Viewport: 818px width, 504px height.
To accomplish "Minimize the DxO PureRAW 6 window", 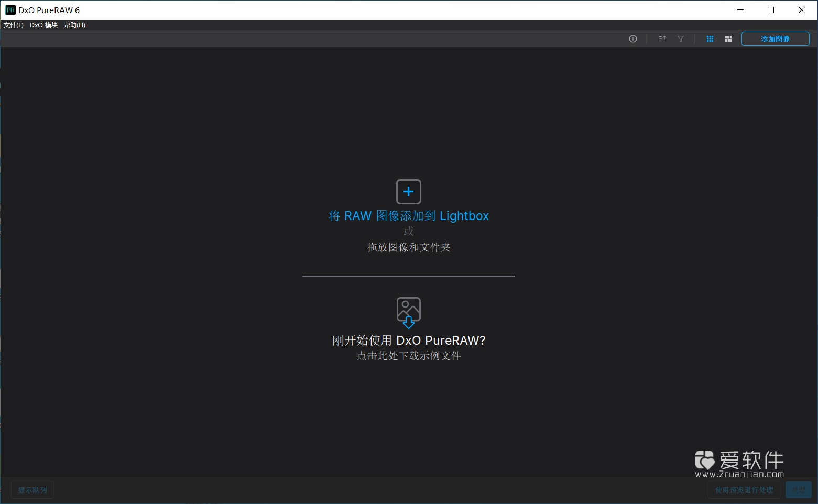I will [740, 10].
